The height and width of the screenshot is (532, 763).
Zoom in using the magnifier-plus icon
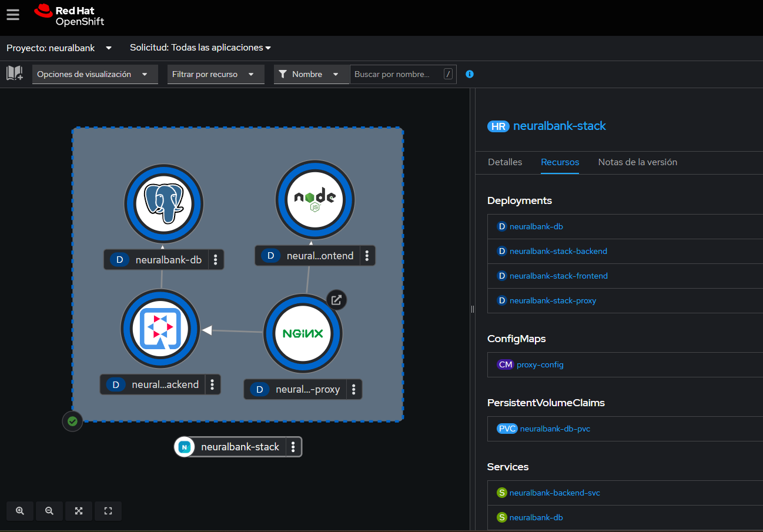point(19,511)
